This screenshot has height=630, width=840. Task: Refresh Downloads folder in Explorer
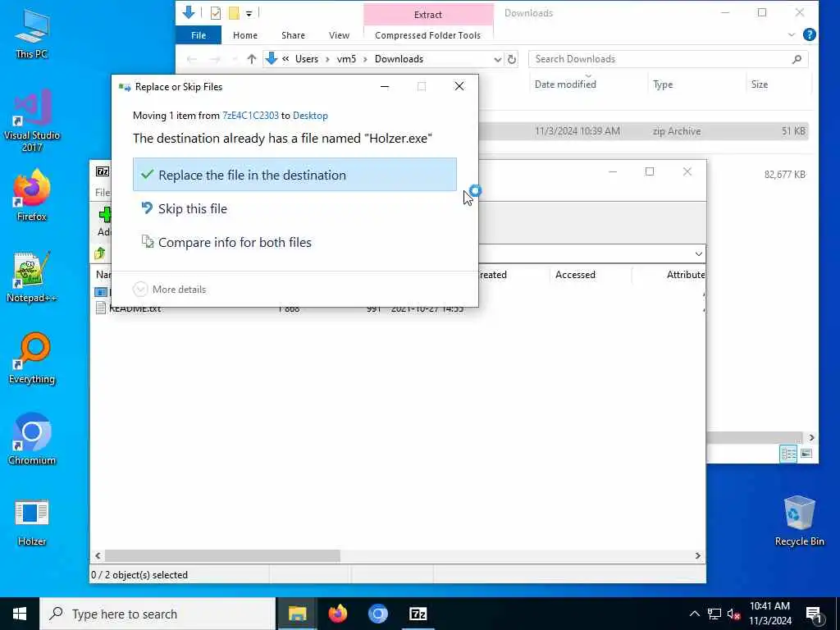(512, 59)
